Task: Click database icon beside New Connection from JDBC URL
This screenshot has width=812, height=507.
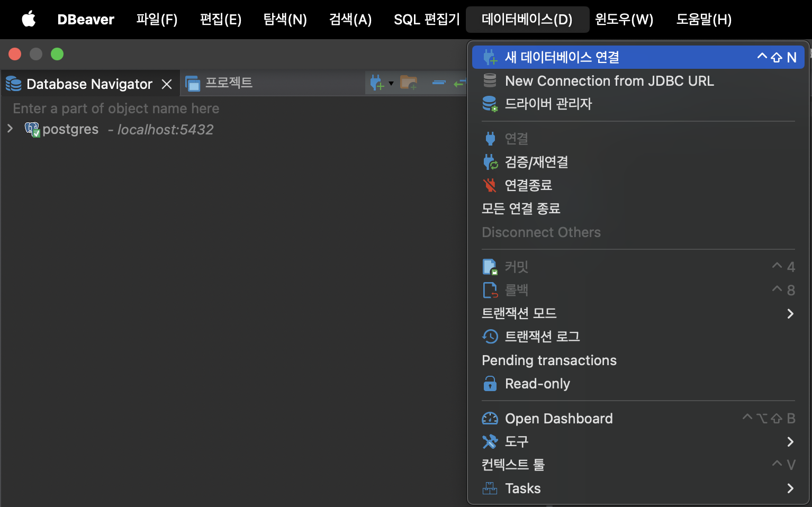Action: pyautogui.click(x=490, y=80)
